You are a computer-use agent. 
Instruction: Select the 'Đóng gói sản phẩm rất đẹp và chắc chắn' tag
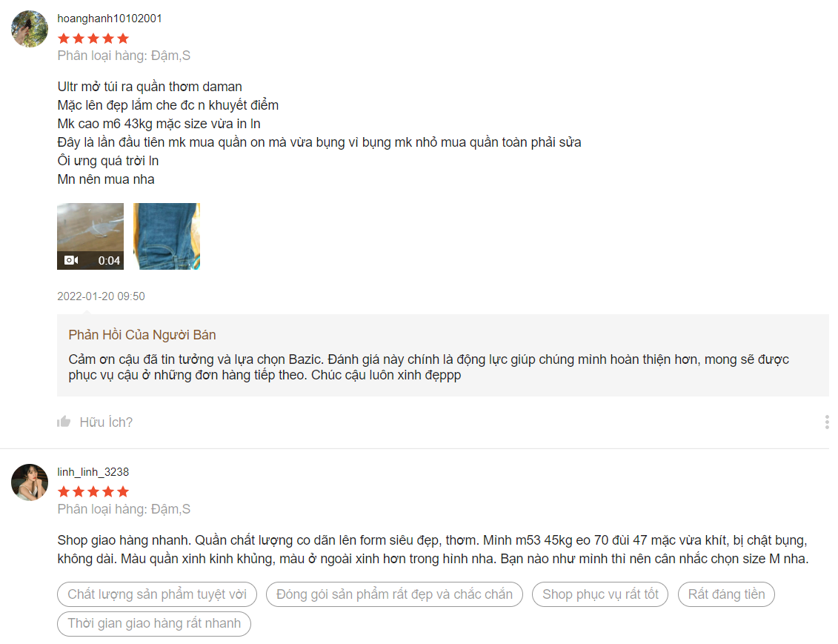(x=394, y=594)
